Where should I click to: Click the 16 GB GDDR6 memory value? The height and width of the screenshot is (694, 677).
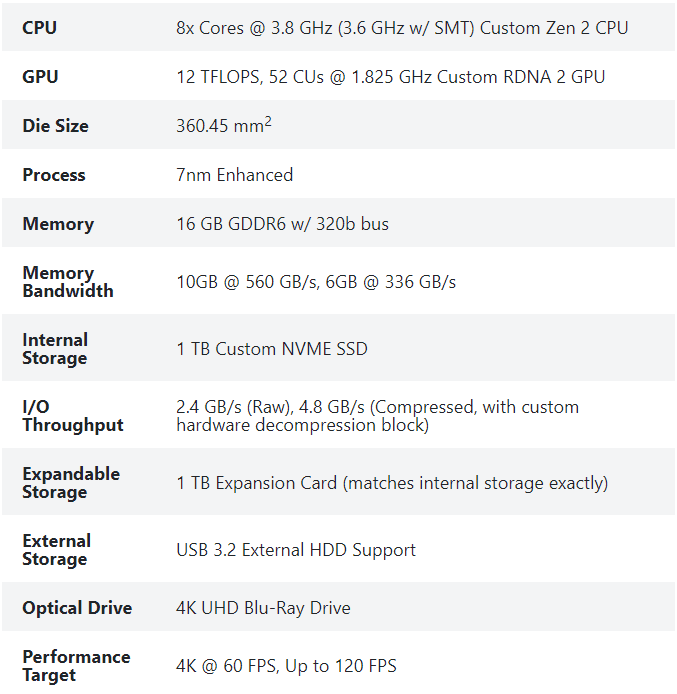coord(282,224)
